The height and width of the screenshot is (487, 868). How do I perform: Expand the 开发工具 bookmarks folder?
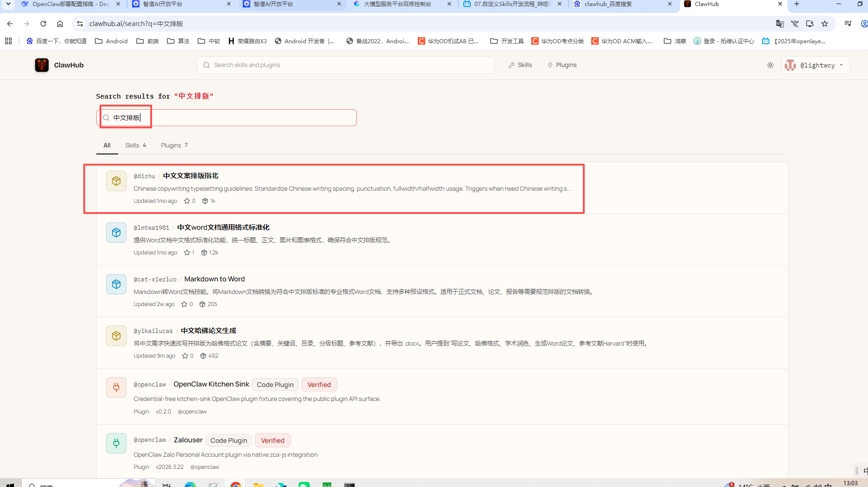click(507, 41)
